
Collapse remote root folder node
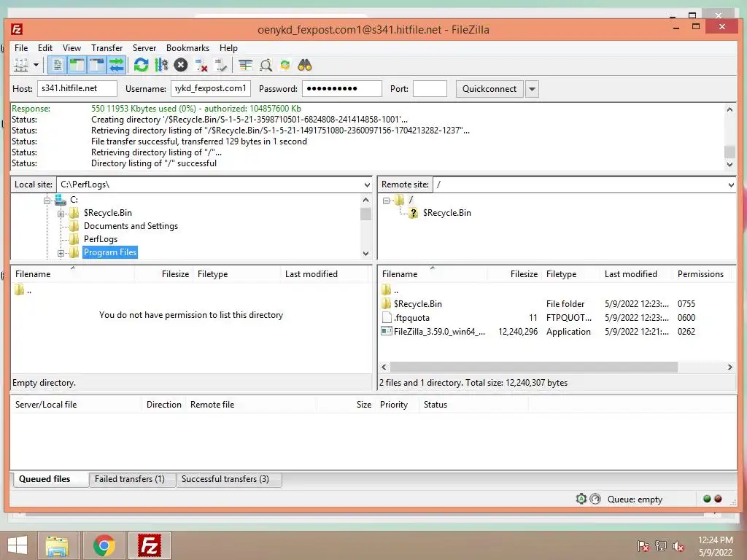click(x=386, y=201)
